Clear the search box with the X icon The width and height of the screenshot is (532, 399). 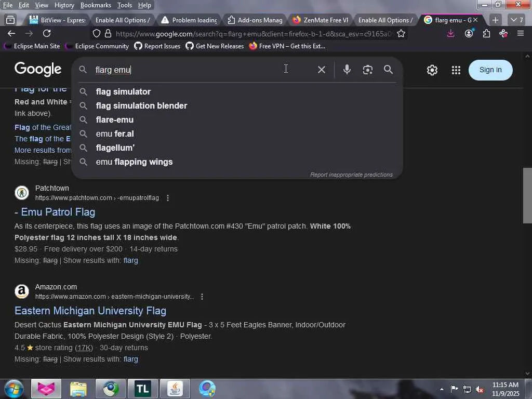tap(321, 70)
